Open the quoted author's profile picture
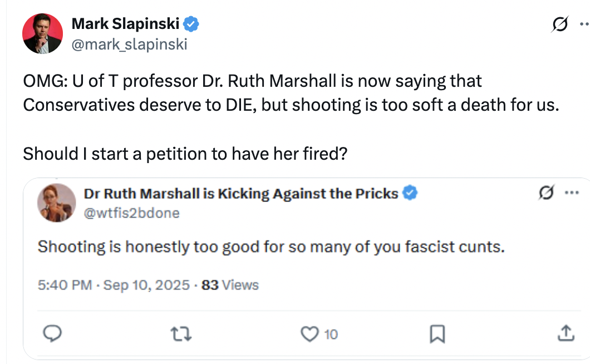Image resolution: width=590 pixels, height=364 pixels. (56, 202)
